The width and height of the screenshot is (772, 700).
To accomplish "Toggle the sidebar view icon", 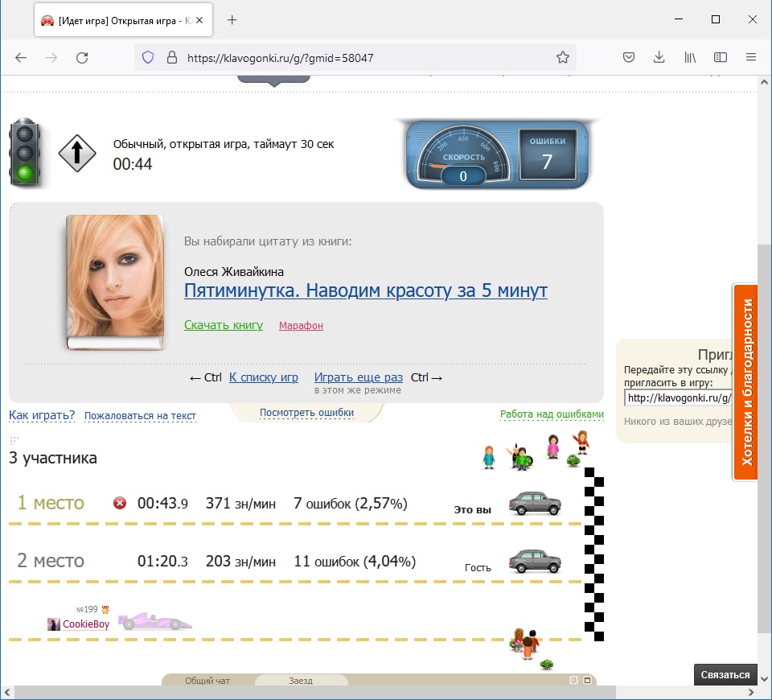I will tap(721, 58).
